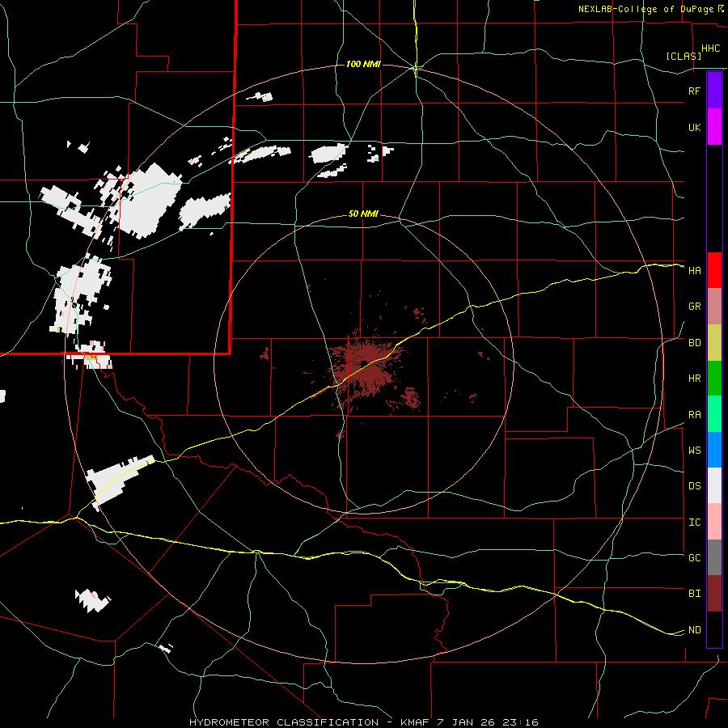Screen dimensions: 728x728
Task: Click the ND legend label
Action: (694, 630)
